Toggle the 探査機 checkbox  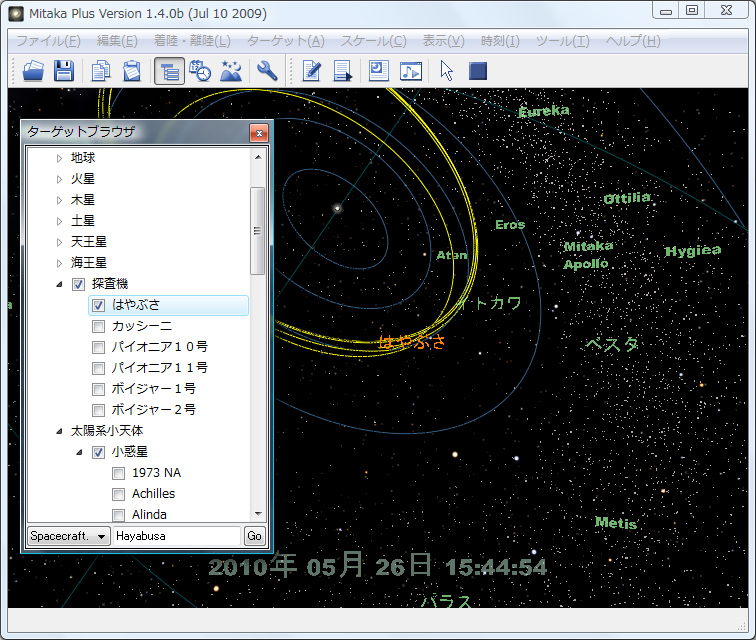(78, 285)
